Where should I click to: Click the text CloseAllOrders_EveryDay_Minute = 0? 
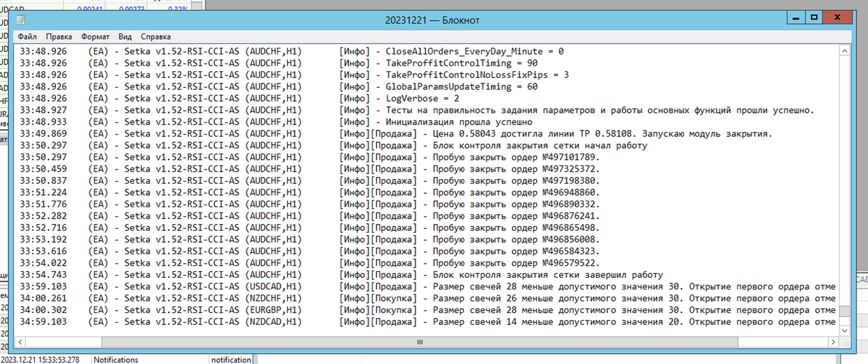click(x=474, y=51)
